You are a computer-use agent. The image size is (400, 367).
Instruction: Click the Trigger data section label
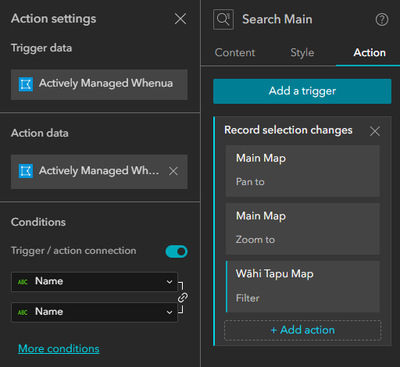point(41,48)
